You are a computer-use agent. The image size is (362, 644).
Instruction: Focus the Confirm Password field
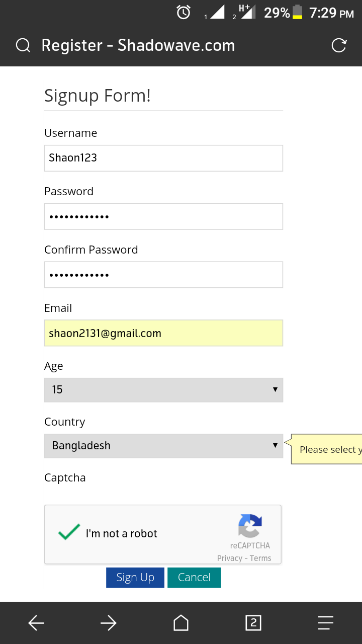[163, 275]
